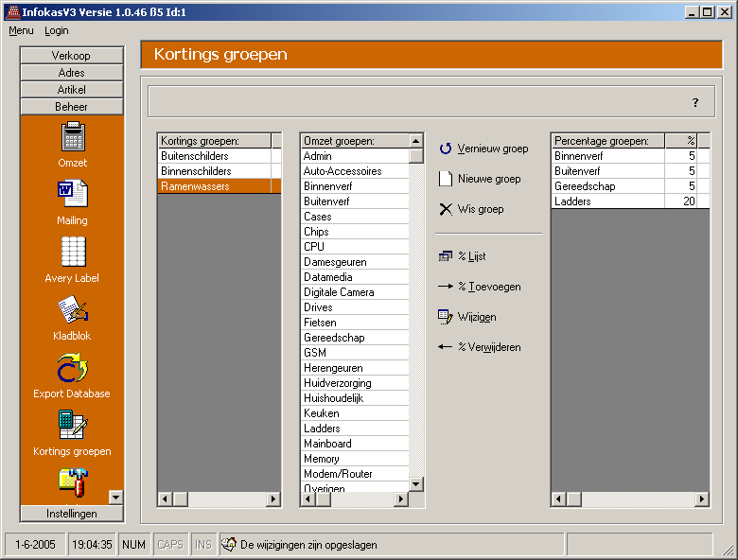738x560 pixels.
Task: Expand the Artikel sidebar section
Action: pyautogui.click(x=71, y=90)
